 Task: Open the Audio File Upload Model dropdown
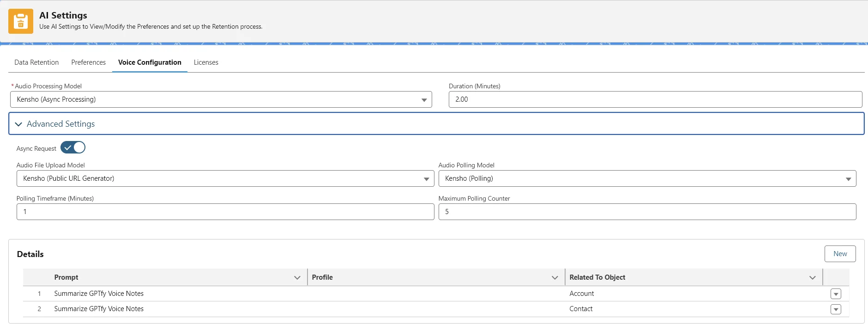(225, 178)
